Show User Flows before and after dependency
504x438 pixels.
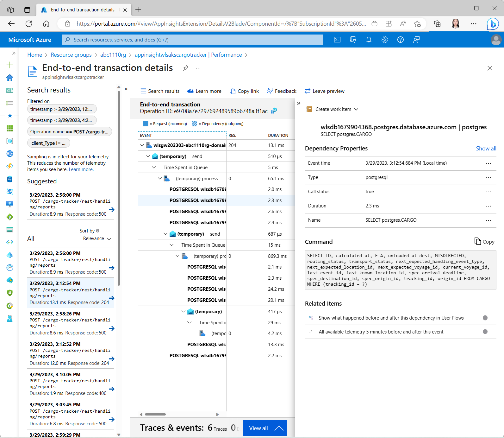click(391, 318)
